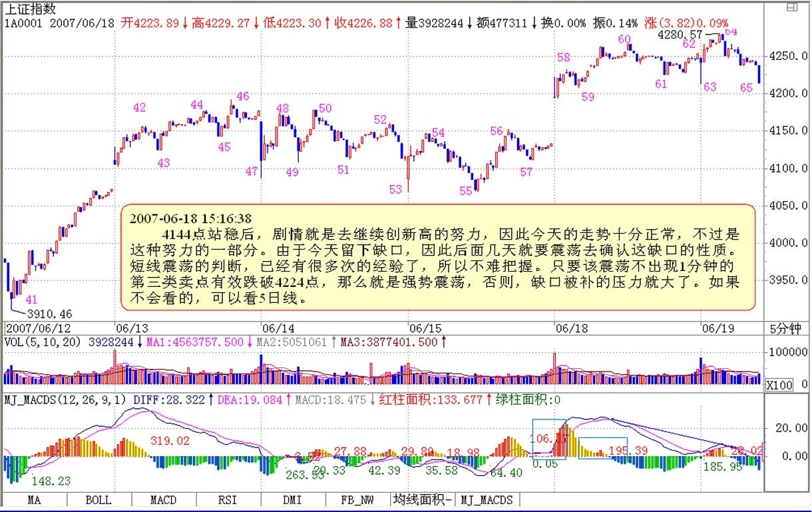
Task: Click the VOL(5,10,20) indicator label
Action: click(x=43, y=342)
